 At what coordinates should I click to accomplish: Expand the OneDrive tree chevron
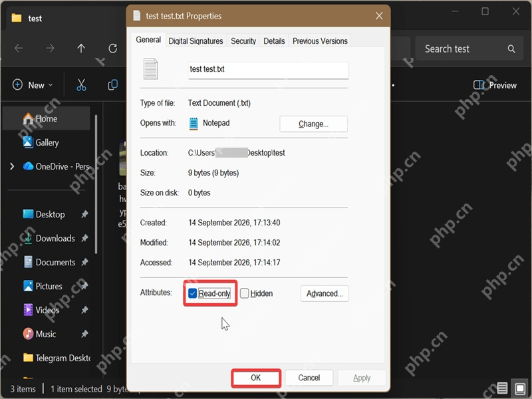click(x=12, y=166)
